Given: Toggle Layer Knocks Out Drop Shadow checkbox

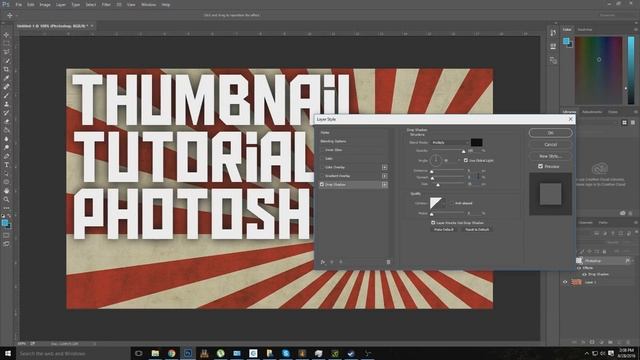Looking at the screenshot, I should click(x=433, y=222).
